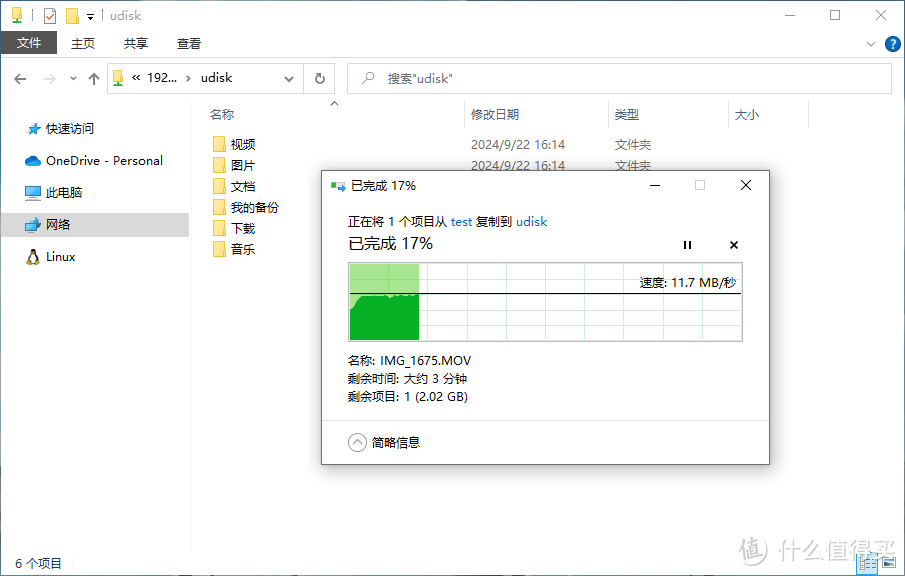Click the forward navigation arrow
This screenshot has width=905, height=576.
pyautogui.click(x=50, y=78)
